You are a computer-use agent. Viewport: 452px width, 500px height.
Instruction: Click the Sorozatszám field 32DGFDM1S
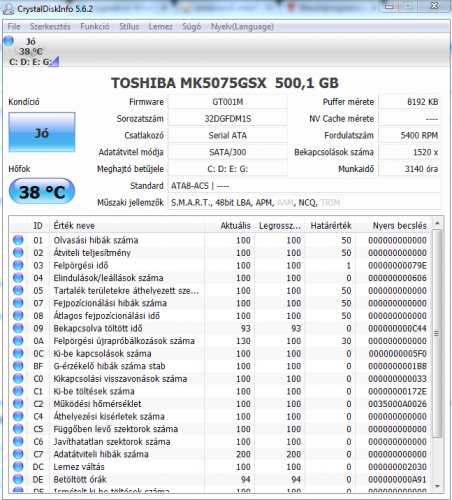pyautogui.click(x=228, y=119)
